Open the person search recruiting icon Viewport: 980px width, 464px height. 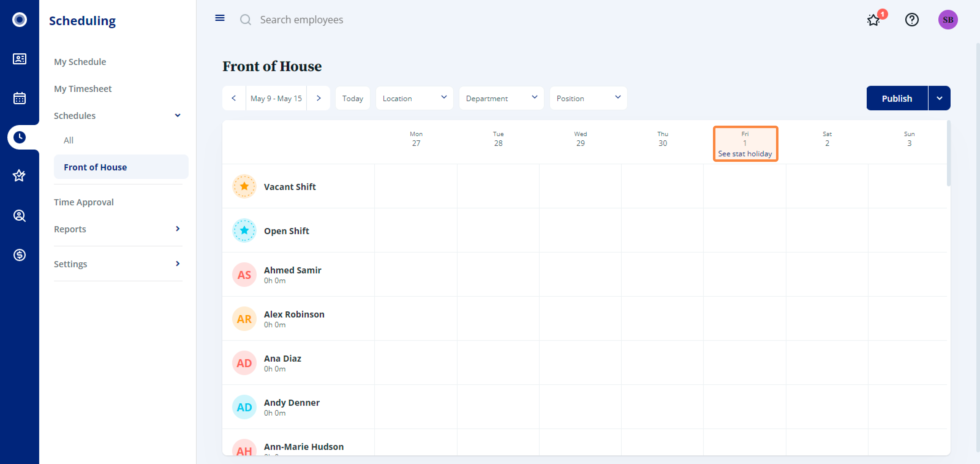point(19,216)
